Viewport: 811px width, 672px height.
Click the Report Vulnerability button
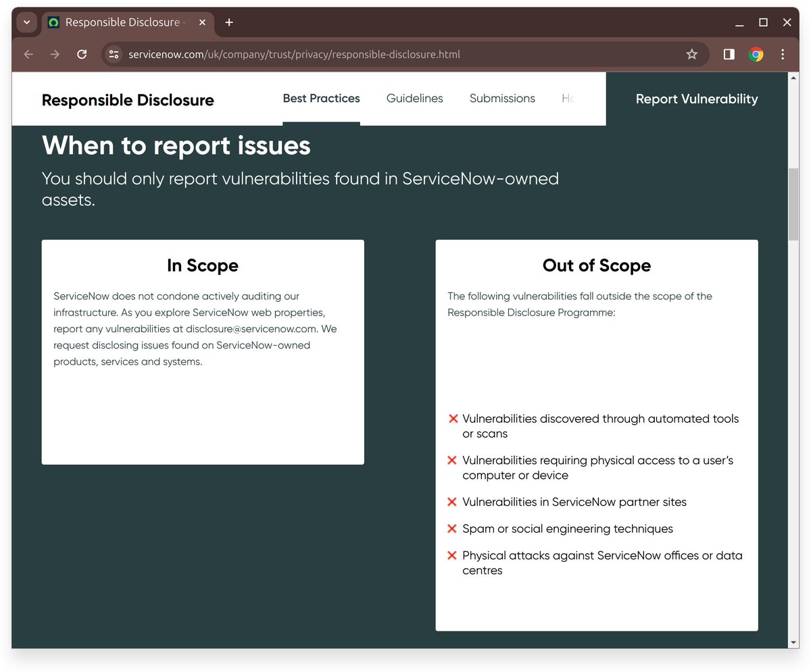coord(697,99)
